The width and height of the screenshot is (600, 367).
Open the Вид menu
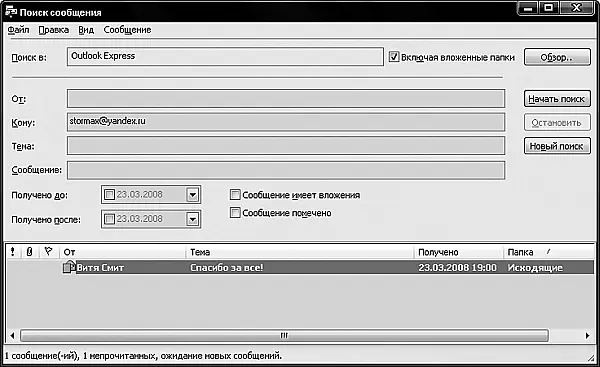point(86,30)
